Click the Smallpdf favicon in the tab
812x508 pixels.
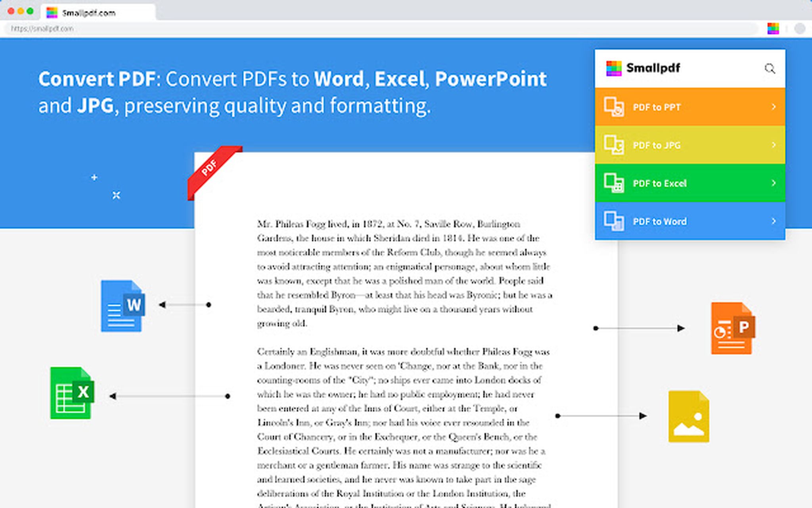coord(52,12)
